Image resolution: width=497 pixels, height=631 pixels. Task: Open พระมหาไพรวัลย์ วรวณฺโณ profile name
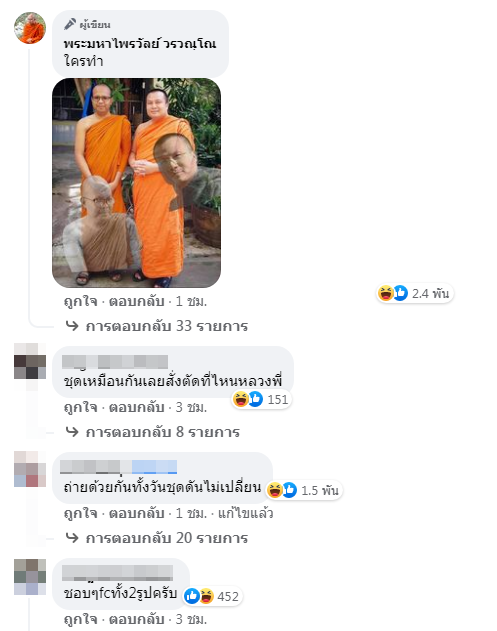(x=140, y=43)
